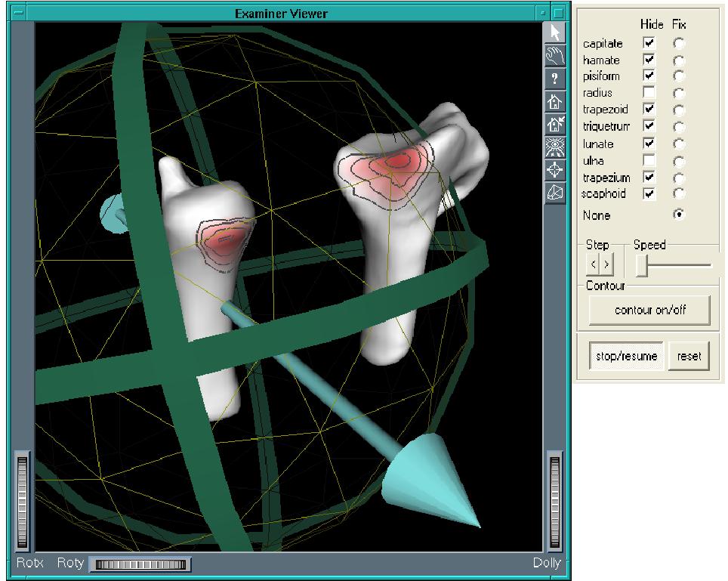
Task: Select Fix radio for ulna
Action: [x=679, y=162]
